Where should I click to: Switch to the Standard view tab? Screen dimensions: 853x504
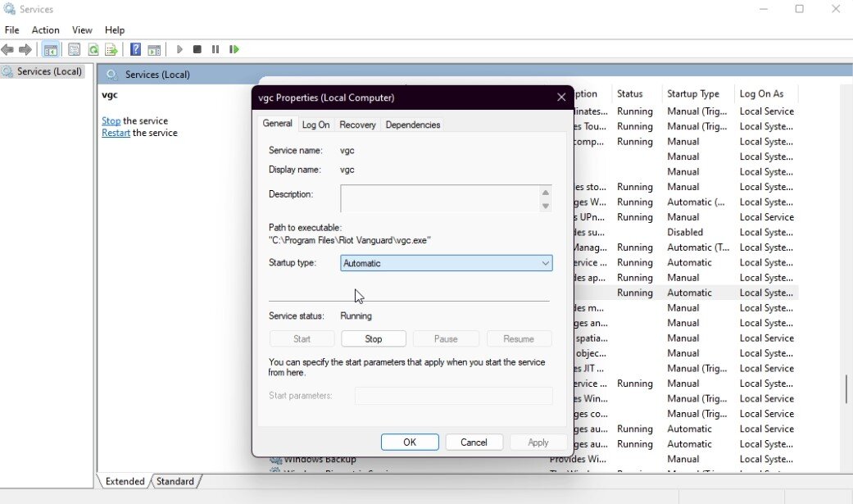175,481
